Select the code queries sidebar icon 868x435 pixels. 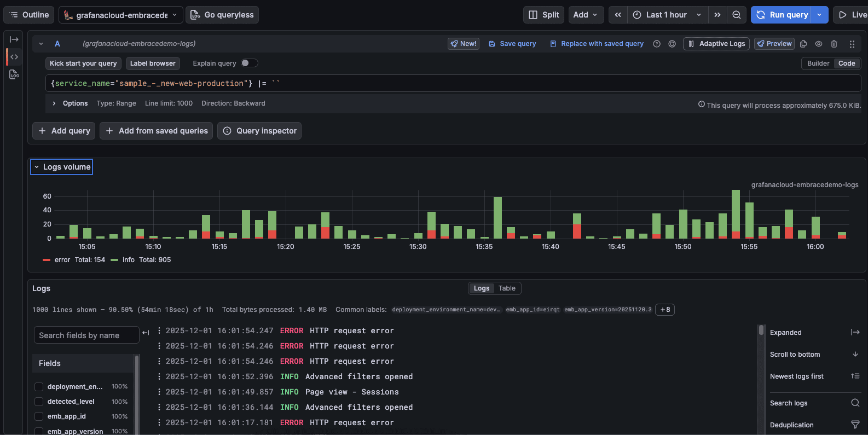point(14,57)
